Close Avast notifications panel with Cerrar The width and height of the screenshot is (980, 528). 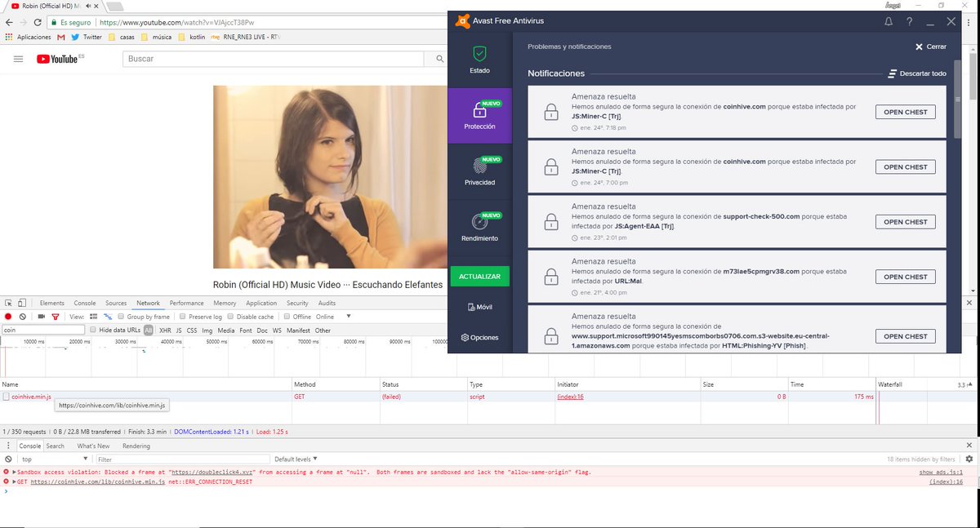931,47
